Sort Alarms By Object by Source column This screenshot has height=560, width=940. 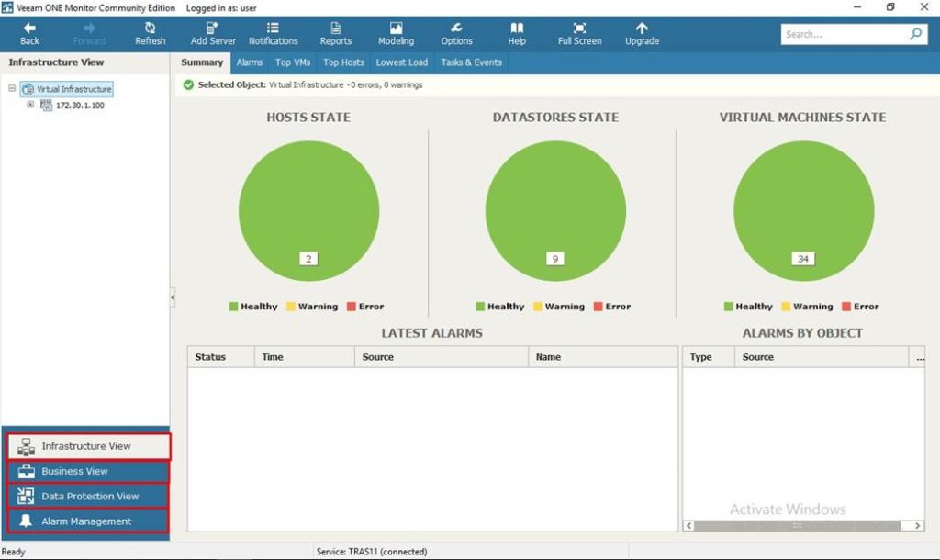point(822,357)
